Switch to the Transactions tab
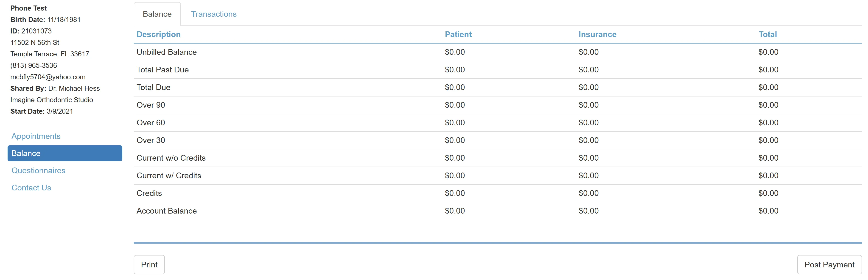868x280 pixels. click(x=214, y=14)
